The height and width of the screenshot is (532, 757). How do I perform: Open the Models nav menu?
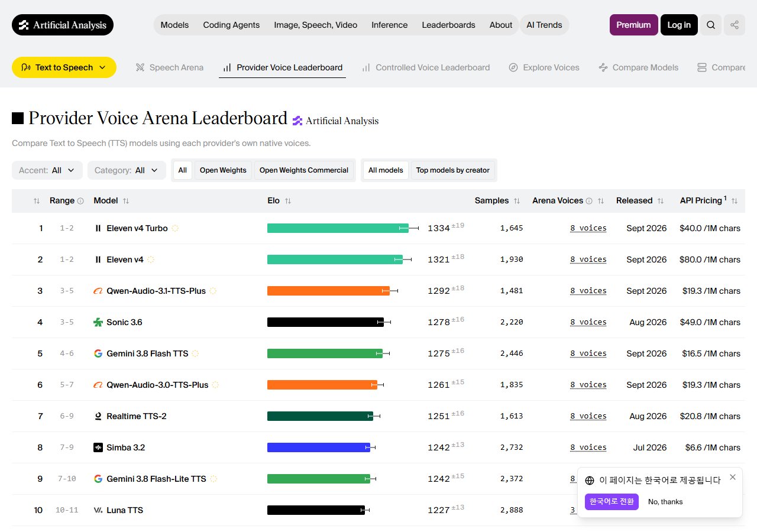(x=174, y=25)
